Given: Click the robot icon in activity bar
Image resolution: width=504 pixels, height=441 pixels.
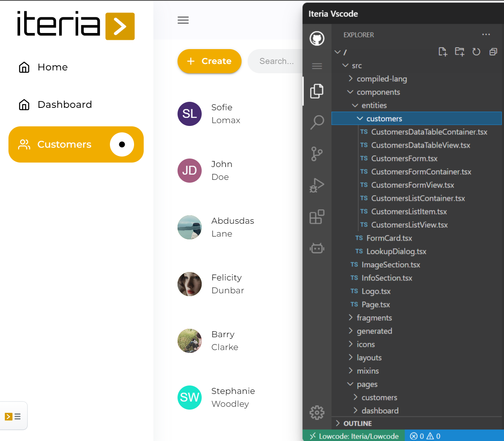Looking at the screenshot, I should [x=317, y=248].
